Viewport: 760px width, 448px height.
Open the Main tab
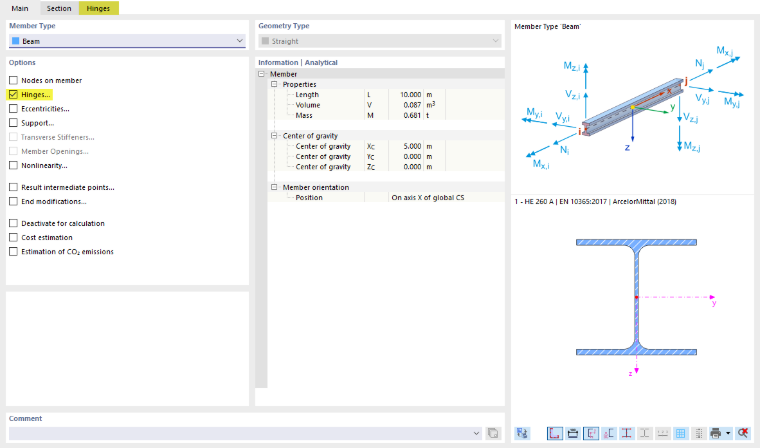20,8
